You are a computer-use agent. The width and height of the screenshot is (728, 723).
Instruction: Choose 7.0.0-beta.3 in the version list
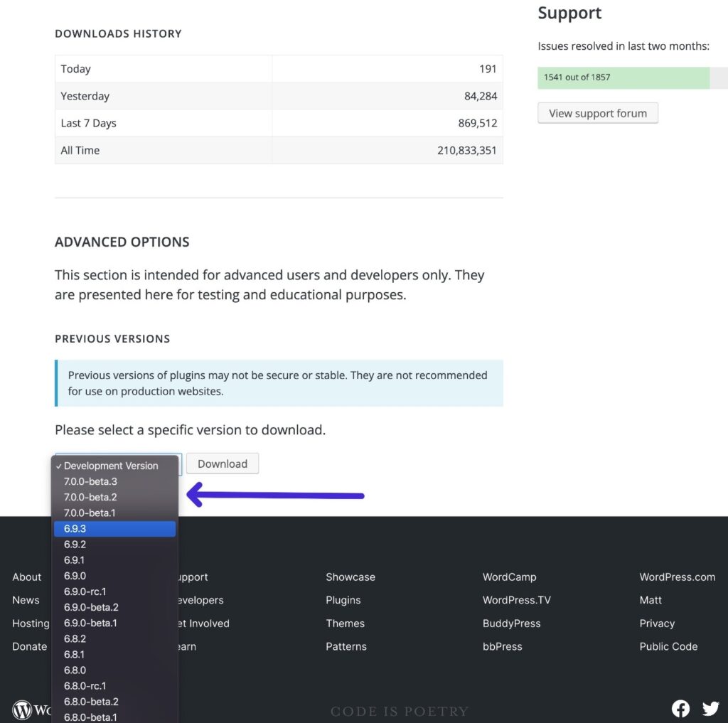(x=114, y=481)
